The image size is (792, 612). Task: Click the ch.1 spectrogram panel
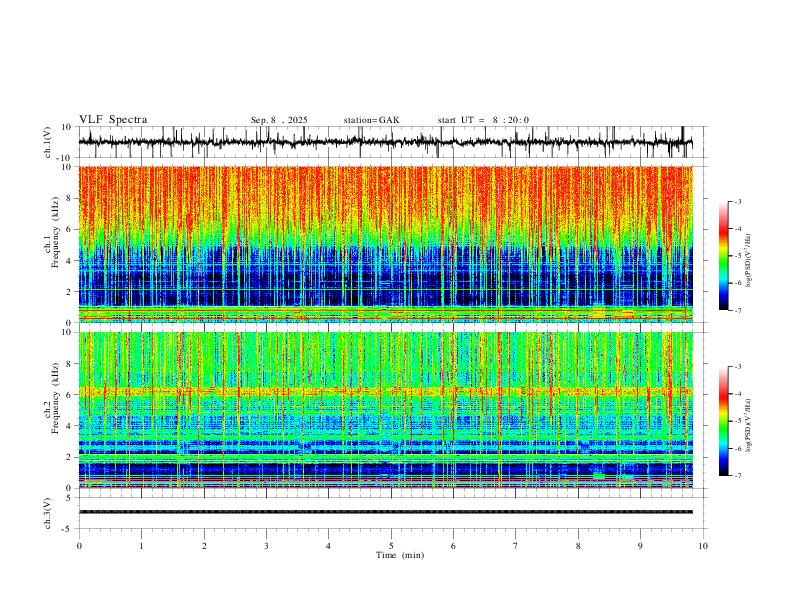385,244
